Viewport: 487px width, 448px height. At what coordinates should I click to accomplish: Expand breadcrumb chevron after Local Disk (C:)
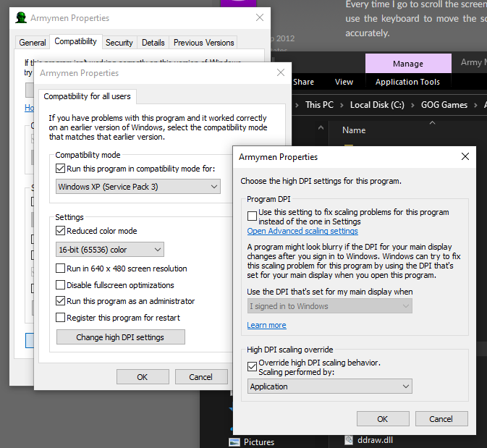412,105
